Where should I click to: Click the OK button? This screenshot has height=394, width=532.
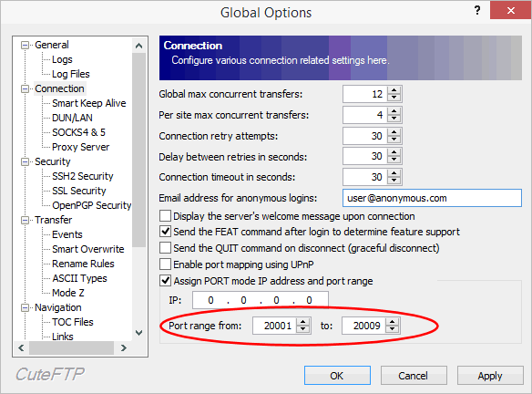tap(337, 376)
